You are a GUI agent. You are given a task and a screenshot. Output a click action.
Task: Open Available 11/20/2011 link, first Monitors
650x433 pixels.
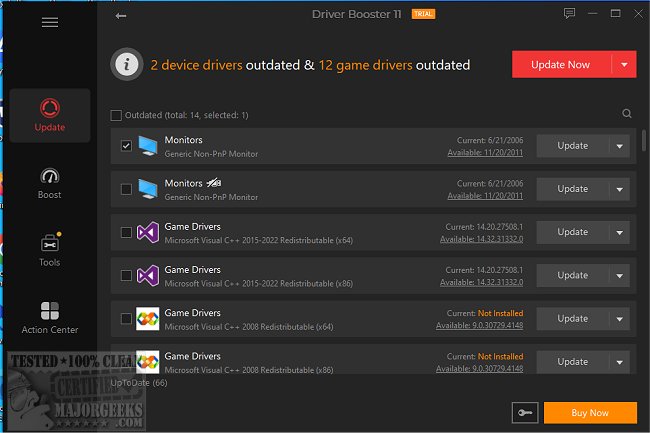485,152
